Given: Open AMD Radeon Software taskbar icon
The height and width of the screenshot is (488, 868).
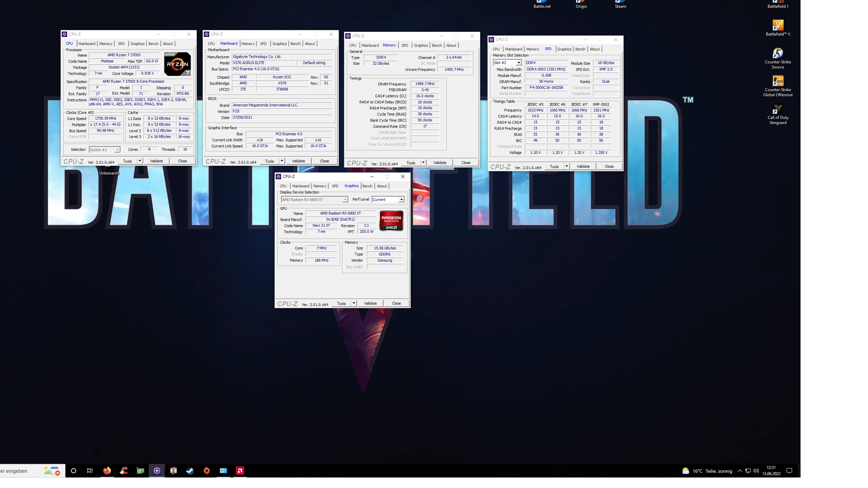Looking at the screenshot, I should point(240,471).
